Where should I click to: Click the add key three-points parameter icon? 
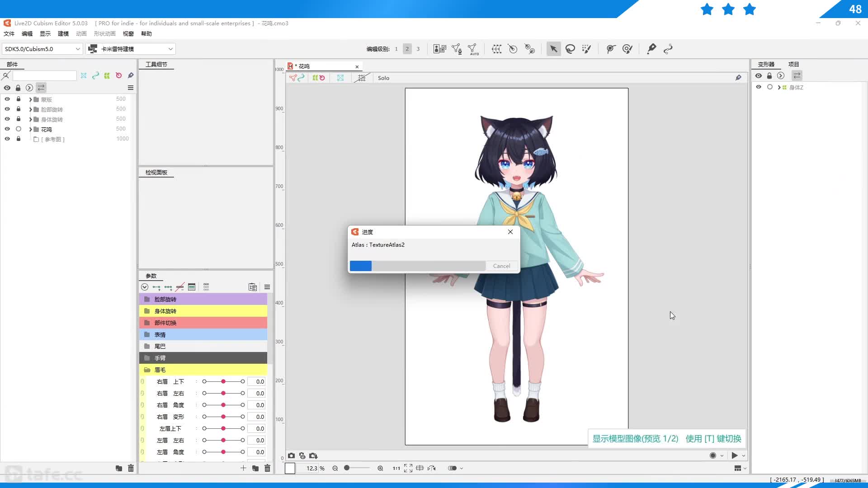[168, 287]
